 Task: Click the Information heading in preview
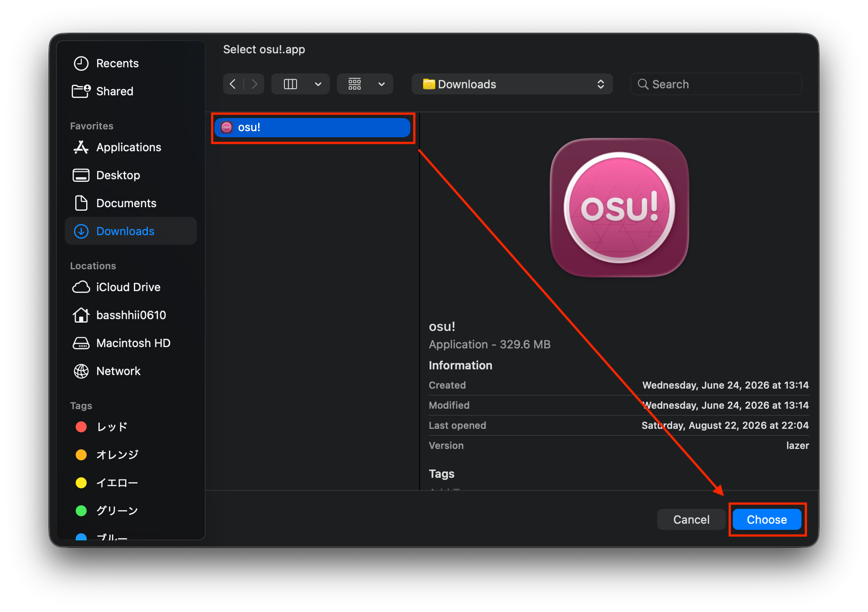tap(460, 365)
